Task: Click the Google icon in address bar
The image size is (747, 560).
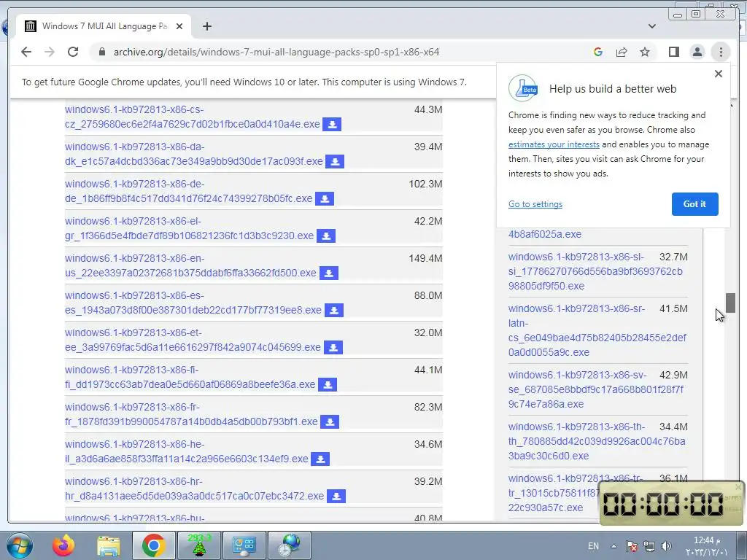Action: pyautogui.click(x=598, y=52)
